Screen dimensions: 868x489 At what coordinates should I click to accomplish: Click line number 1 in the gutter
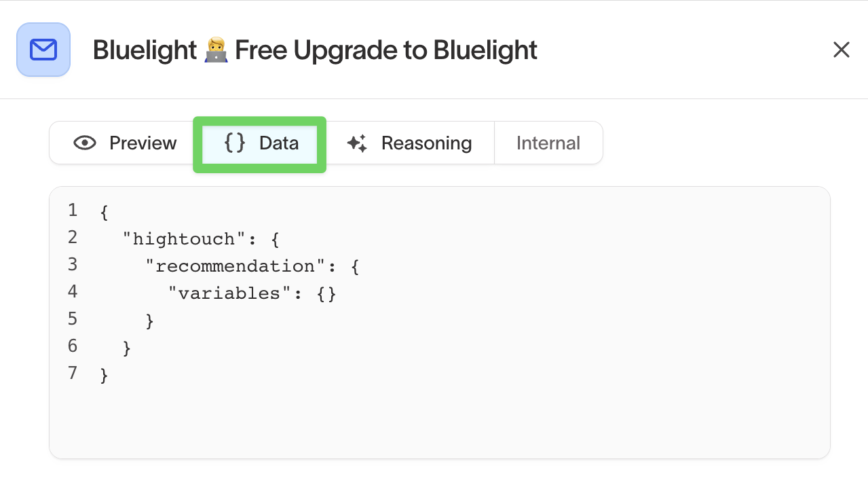pos(73,211)
